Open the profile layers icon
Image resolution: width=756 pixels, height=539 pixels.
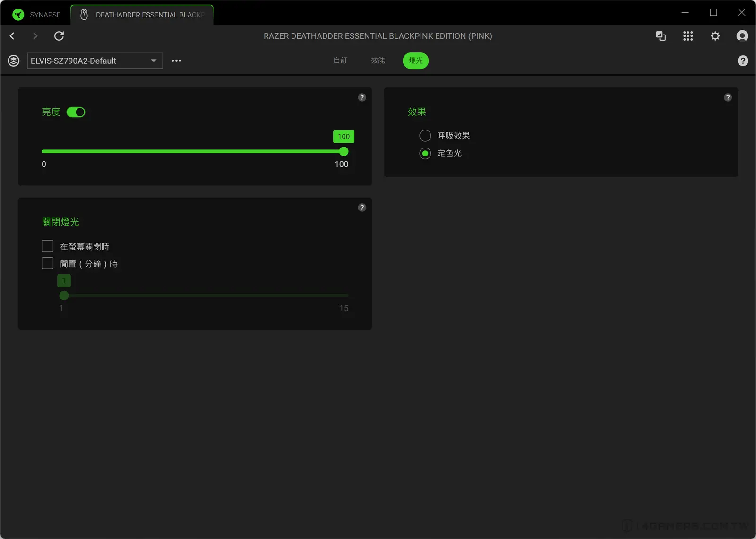(14, 61)
